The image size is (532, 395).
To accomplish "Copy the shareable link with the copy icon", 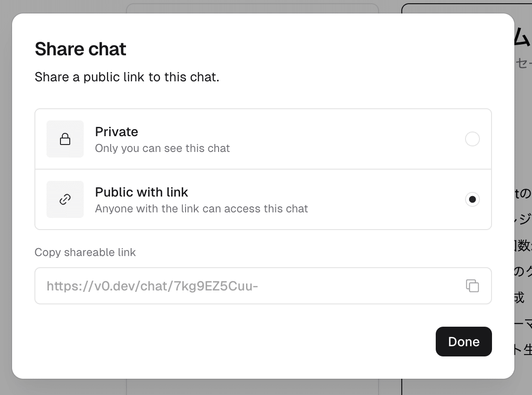I will 472,286.
